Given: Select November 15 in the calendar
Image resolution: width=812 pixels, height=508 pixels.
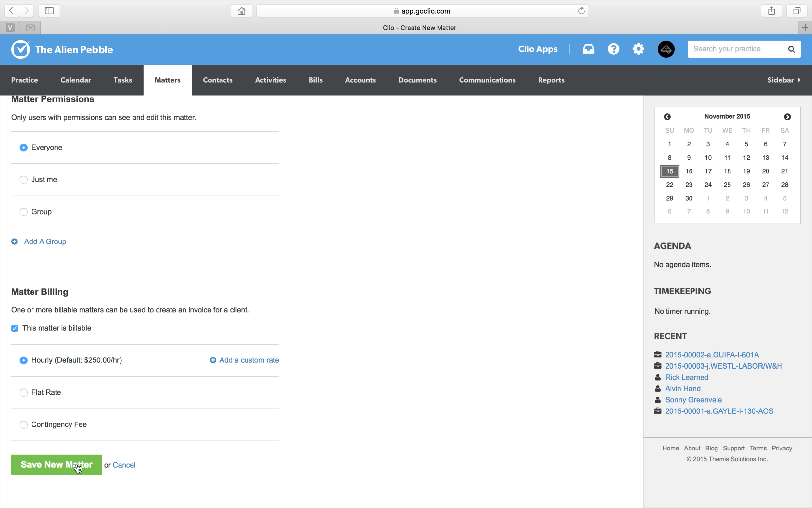Looking at the screenshot, I should pyautogui.click(x=670, y=171).
